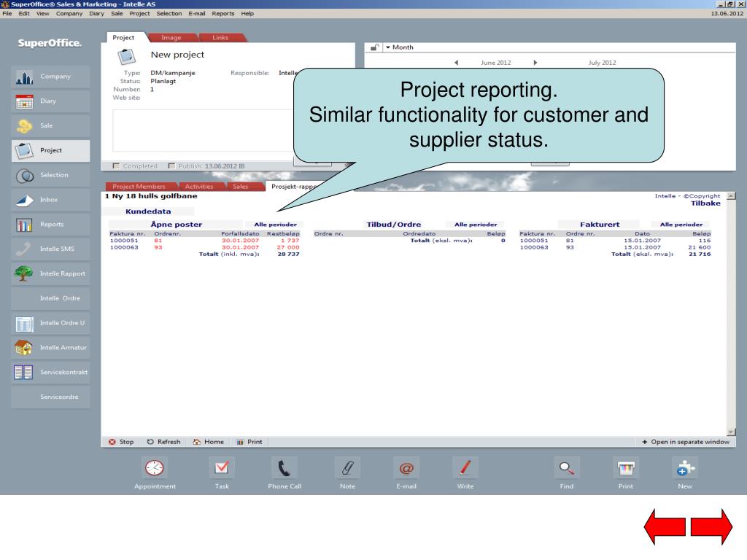
Task: Stop loading the report
Action: [x=121, y=442]
